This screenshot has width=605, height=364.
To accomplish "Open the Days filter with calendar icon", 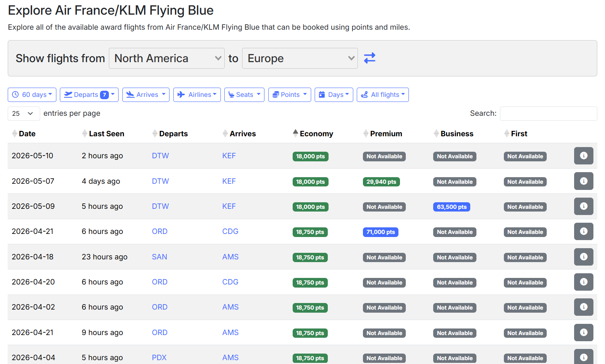I will click(334, 95).
